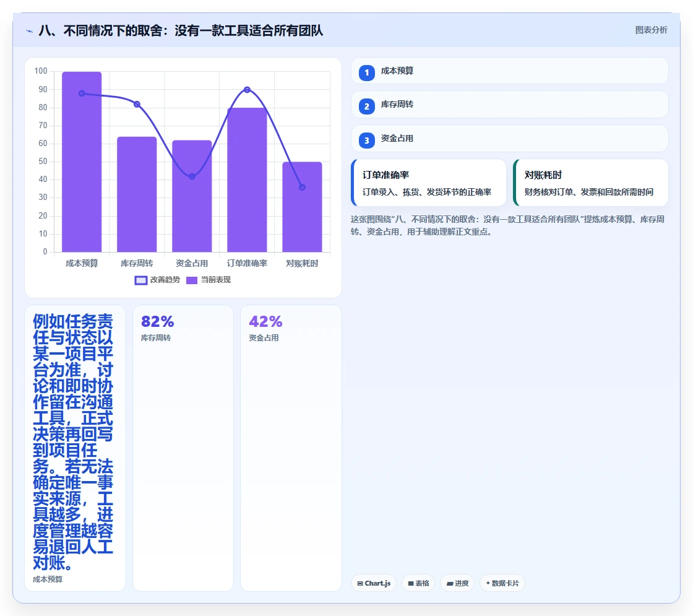693x616 pixels.
Task: Toggle the 当前表现 legend swatch
Action: click(191, 280)
